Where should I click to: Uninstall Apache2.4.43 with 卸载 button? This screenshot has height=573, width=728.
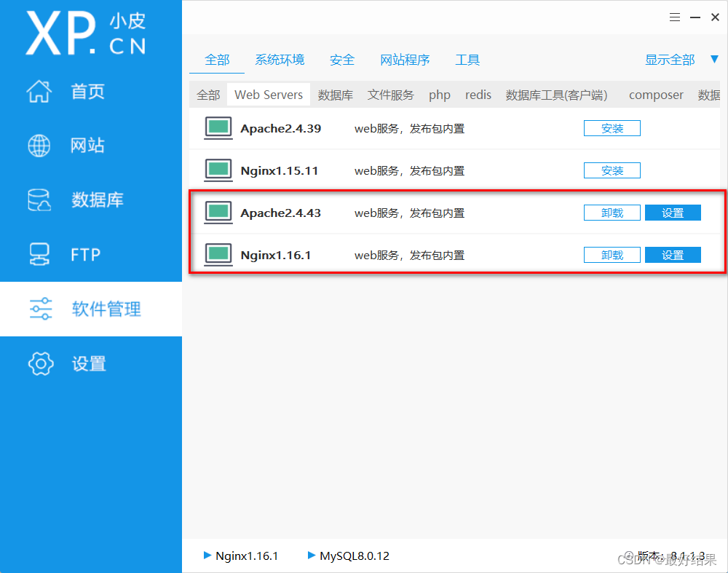[x=612, y=213]
